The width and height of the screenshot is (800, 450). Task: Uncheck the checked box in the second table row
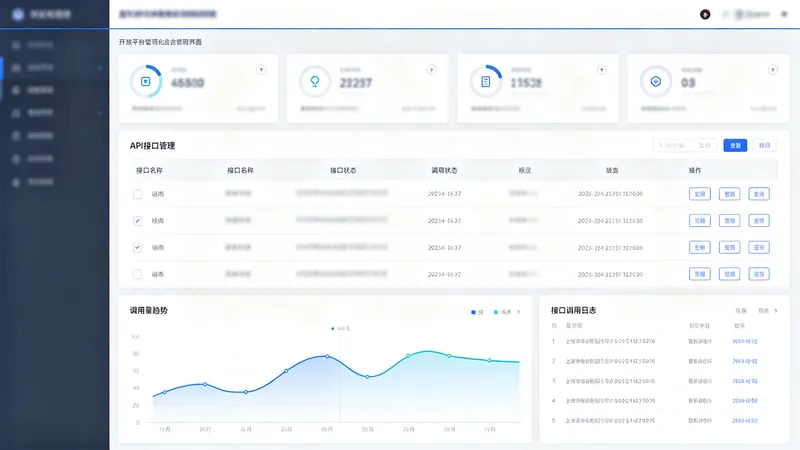coord(137,220)
